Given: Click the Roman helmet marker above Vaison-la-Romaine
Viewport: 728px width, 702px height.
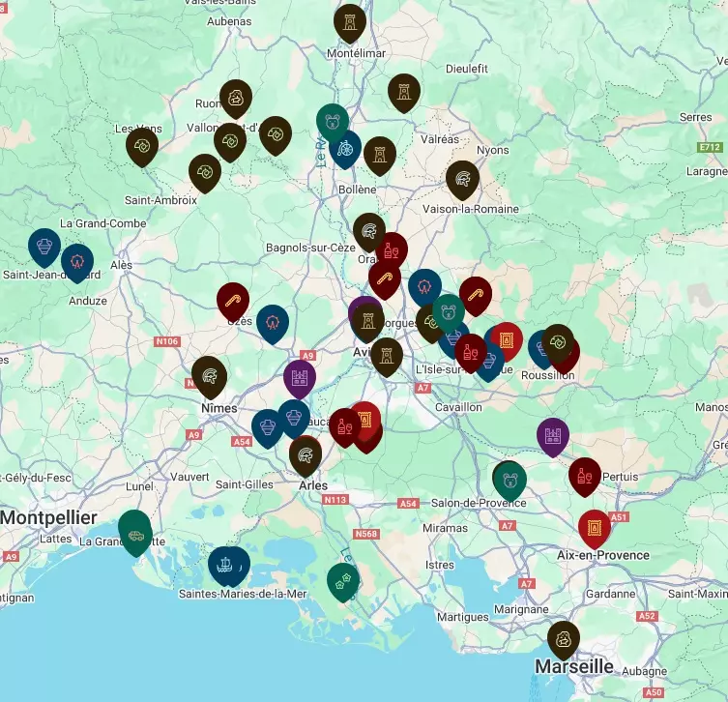Looking at the screenshot, I should pyautogui.click(x=463, y=178).
